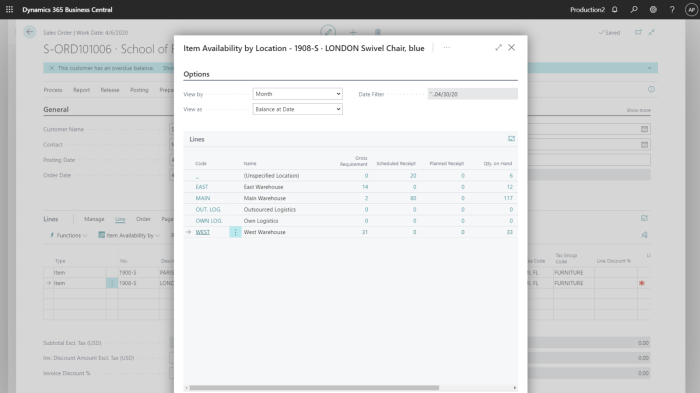This screenshot has width=700, height=393.
Task: Sort by the Code column header
Action: tap(201, 163)
